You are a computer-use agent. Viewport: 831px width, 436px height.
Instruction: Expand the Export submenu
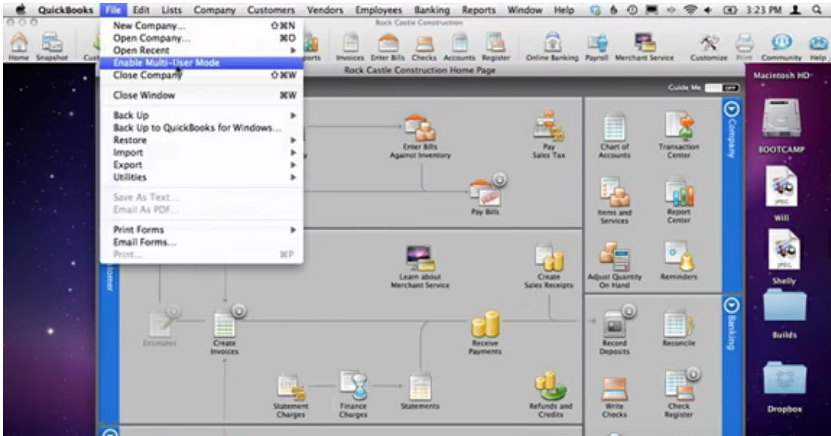point(201,165)
